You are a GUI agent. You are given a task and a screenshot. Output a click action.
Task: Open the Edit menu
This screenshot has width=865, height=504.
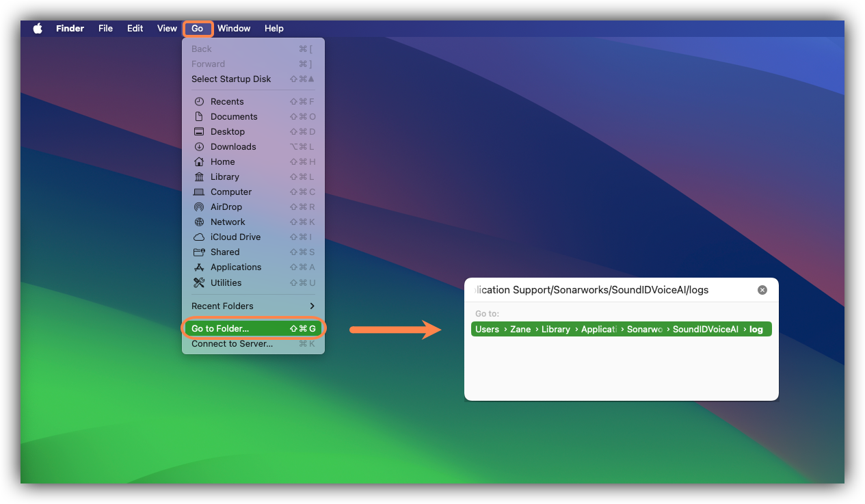click(135, 29)
